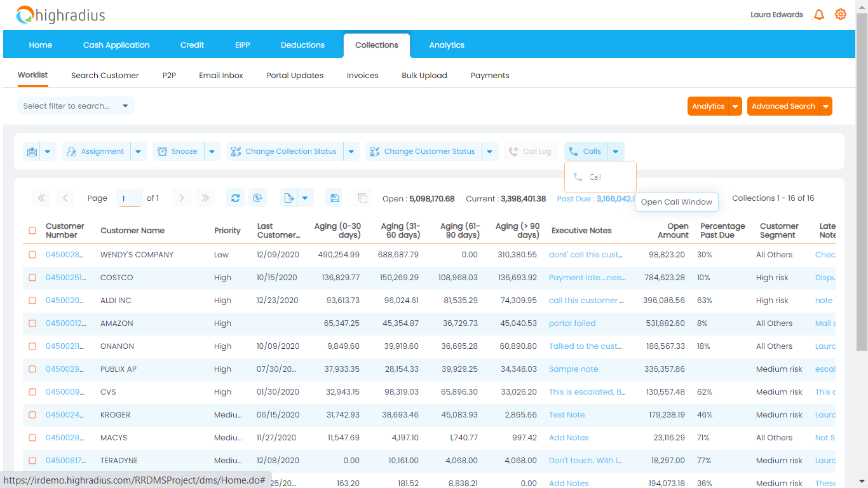868x488 pixels.
Task: Select the refresh icon in the grid toolbar
Action: click(x=235, y=198)
